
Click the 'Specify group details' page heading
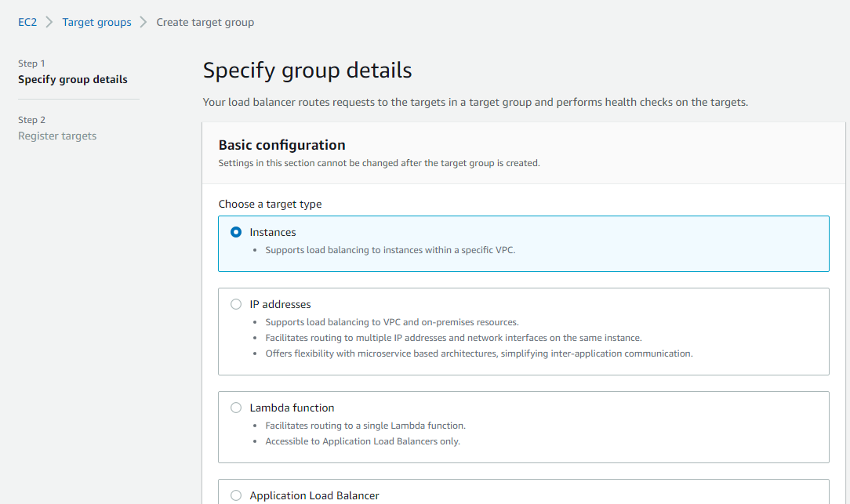tap(307, 71)
